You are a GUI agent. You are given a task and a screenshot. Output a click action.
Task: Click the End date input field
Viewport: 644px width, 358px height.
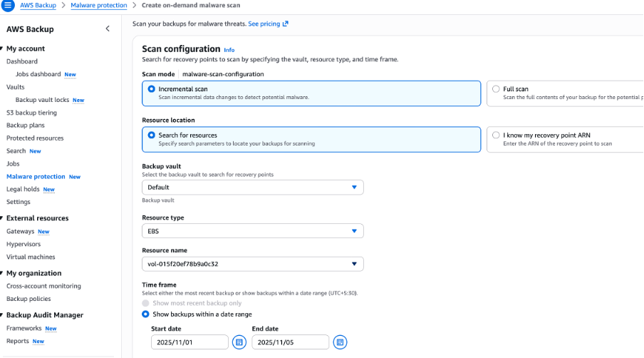pos(291,342)
